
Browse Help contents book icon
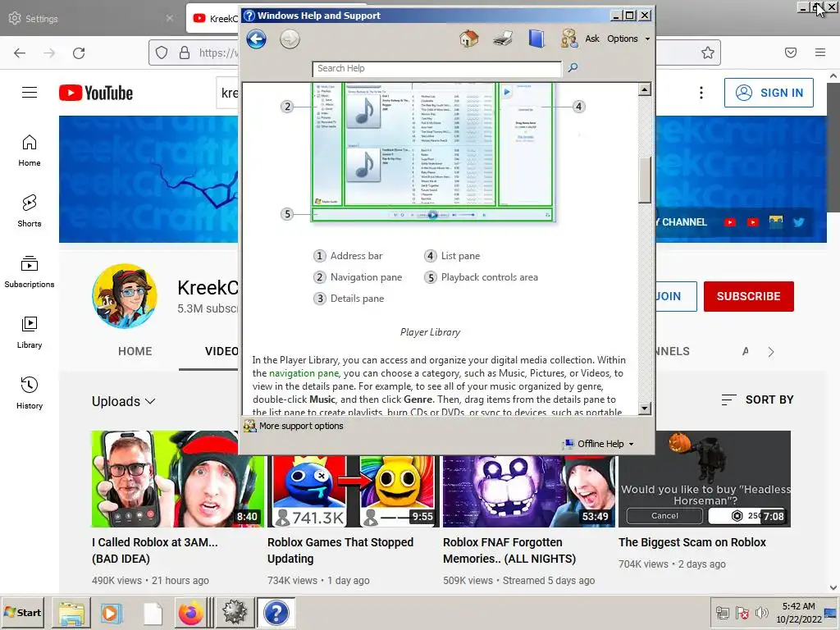536,39
